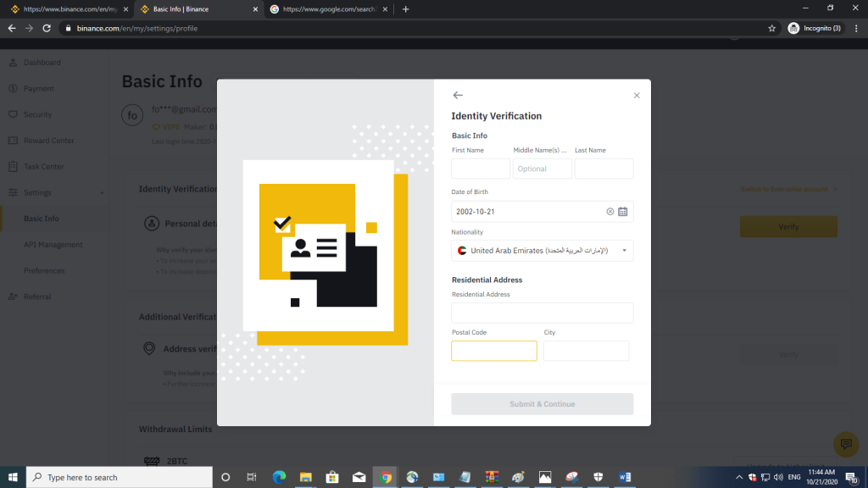
Task: Focus the First Name field
Action: (x=481, y=169)
